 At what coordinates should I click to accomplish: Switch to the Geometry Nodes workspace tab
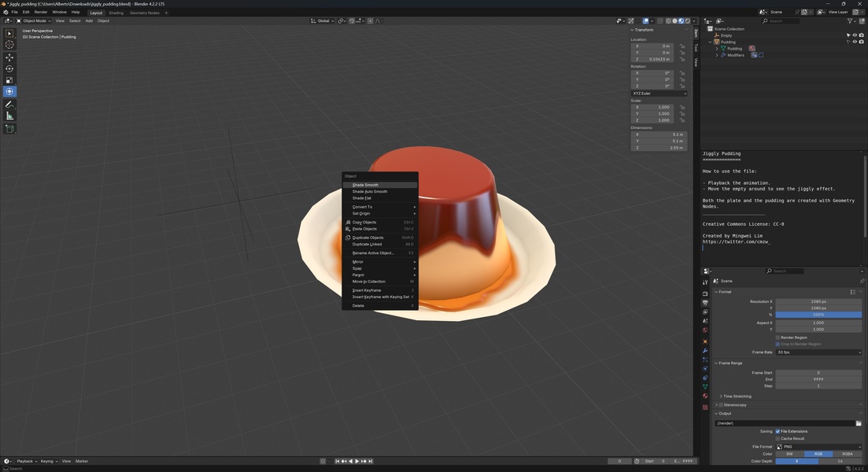[x=144, y=13]
